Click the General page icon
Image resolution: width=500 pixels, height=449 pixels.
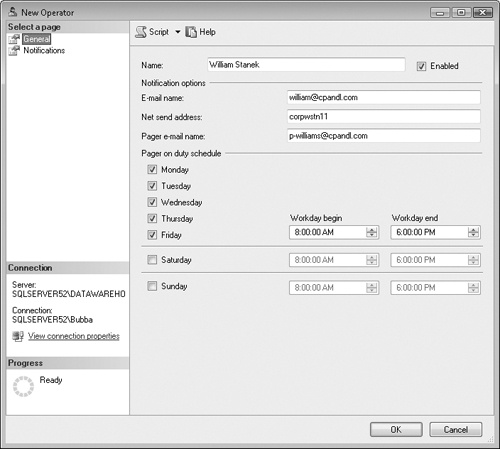pos(14,39)
